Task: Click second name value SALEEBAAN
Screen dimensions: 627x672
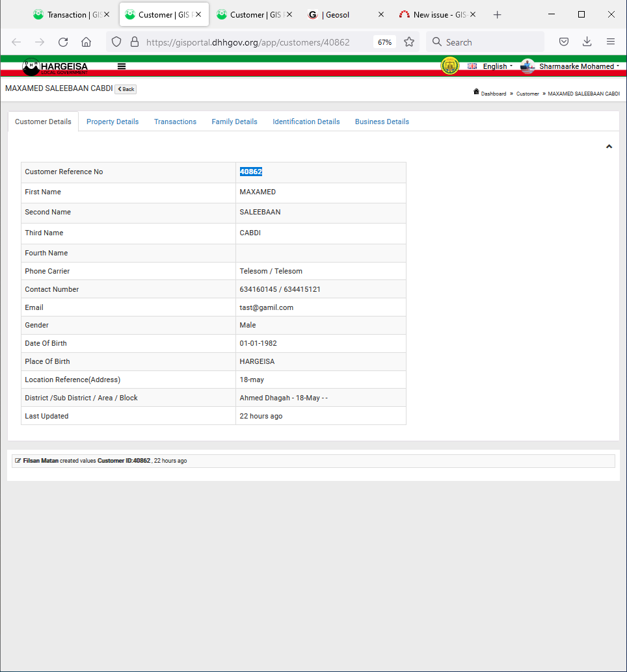Action: click(x=260, y=212)
